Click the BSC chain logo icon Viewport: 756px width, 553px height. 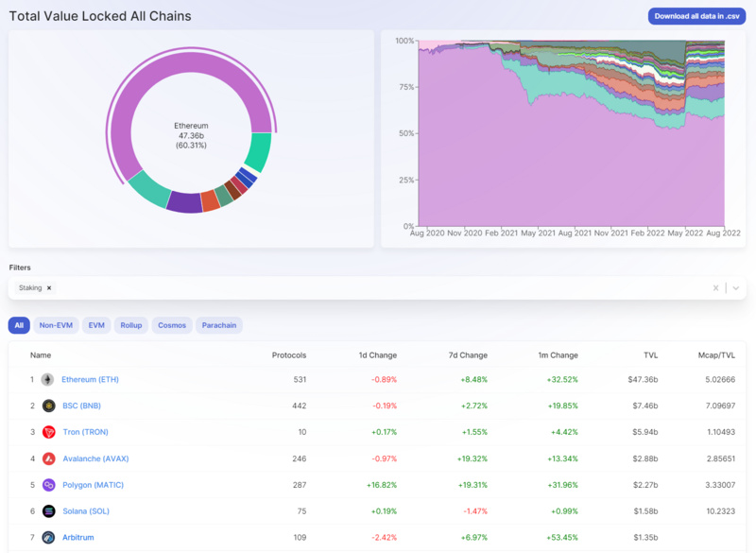48,406
